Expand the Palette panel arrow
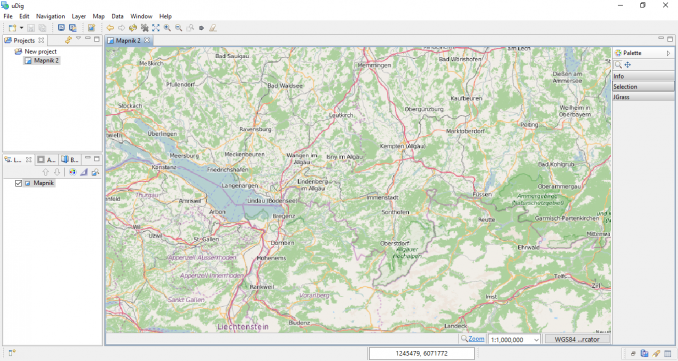Image resolution: width=678 pixels, height=361 pixels. click(x=668, y=53)
